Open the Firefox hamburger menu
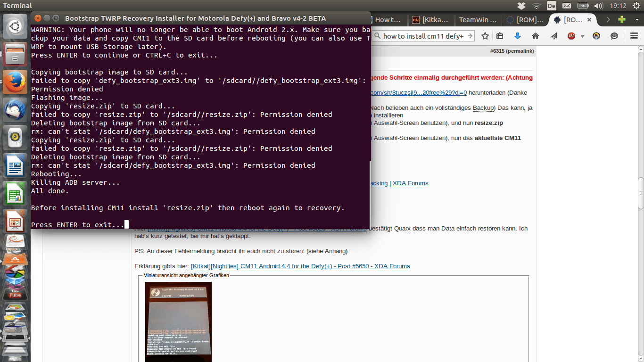Image resolution: width=644 pixels, height=362 pixels. [x=634, y=36]
